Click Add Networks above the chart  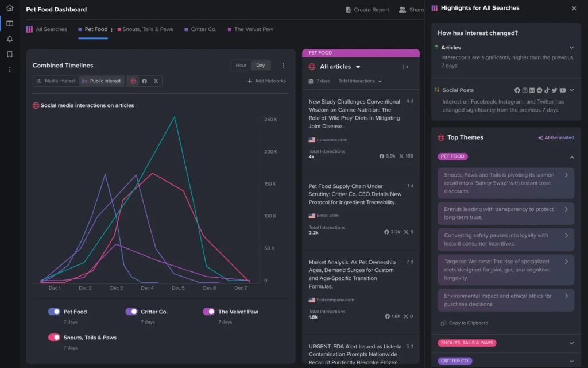click(266, 80)
